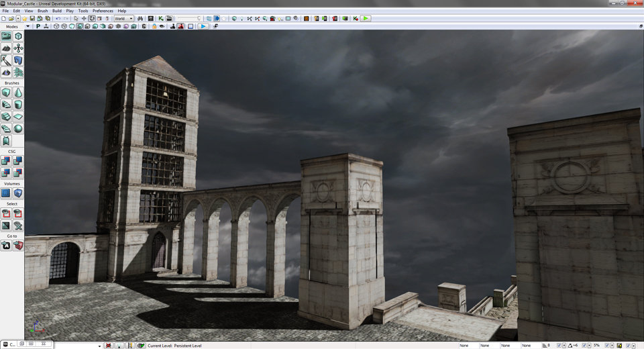Viewport: 644px width, 349px height.
Task: Toggle Wireframe view mode icon
Action: tap(64, 26)
